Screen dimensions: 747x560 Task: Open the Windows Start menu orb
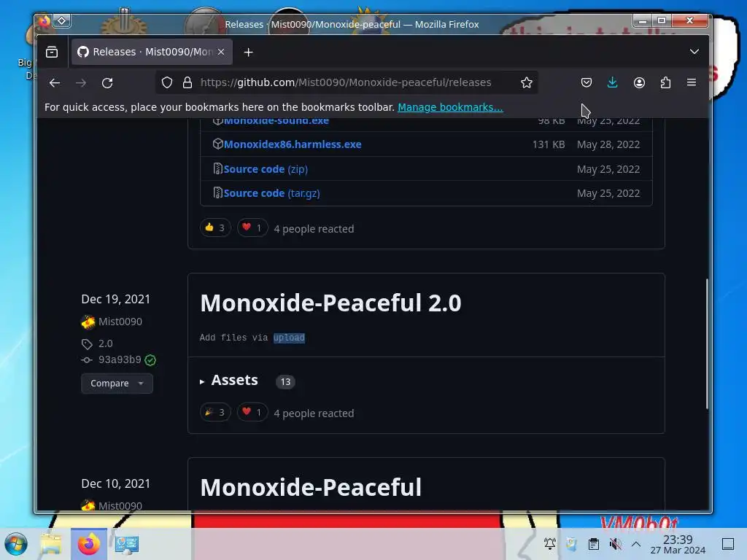[x=16, y=544]
